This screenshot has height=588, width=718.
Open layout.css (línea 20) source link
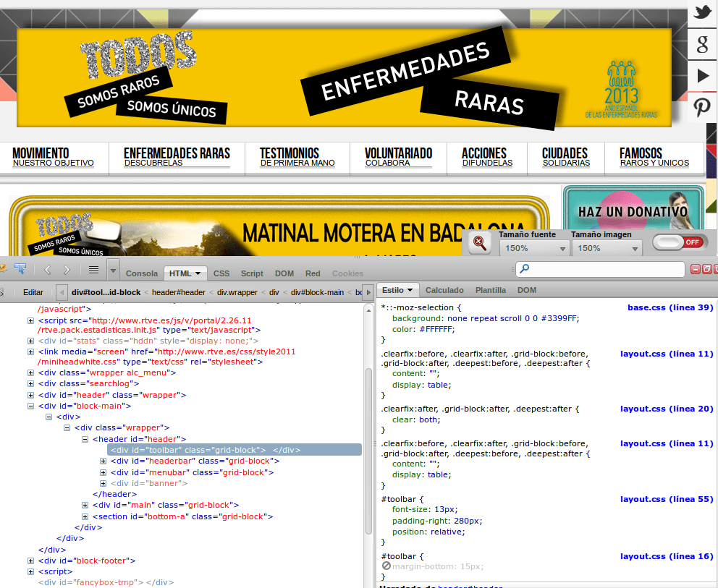pyautogui.click(x=667, y=409)
